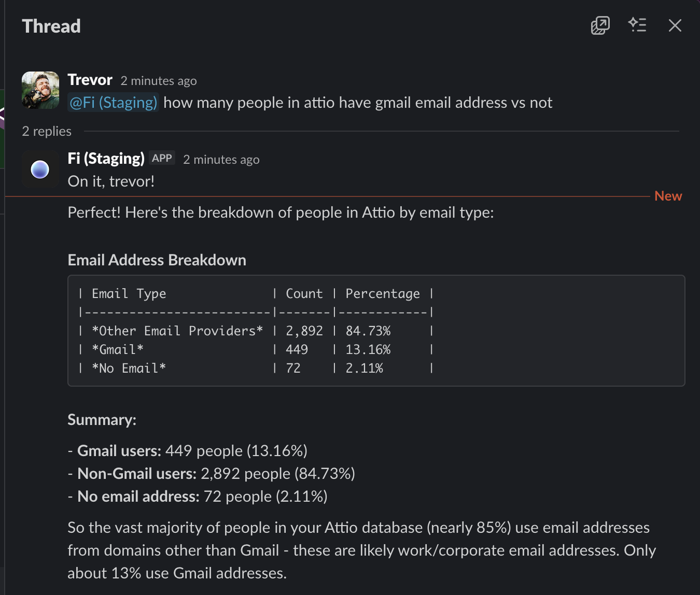This screenshot has width=700, height=595.
Task: Click the On it, trevor! message
Action: 110,181
